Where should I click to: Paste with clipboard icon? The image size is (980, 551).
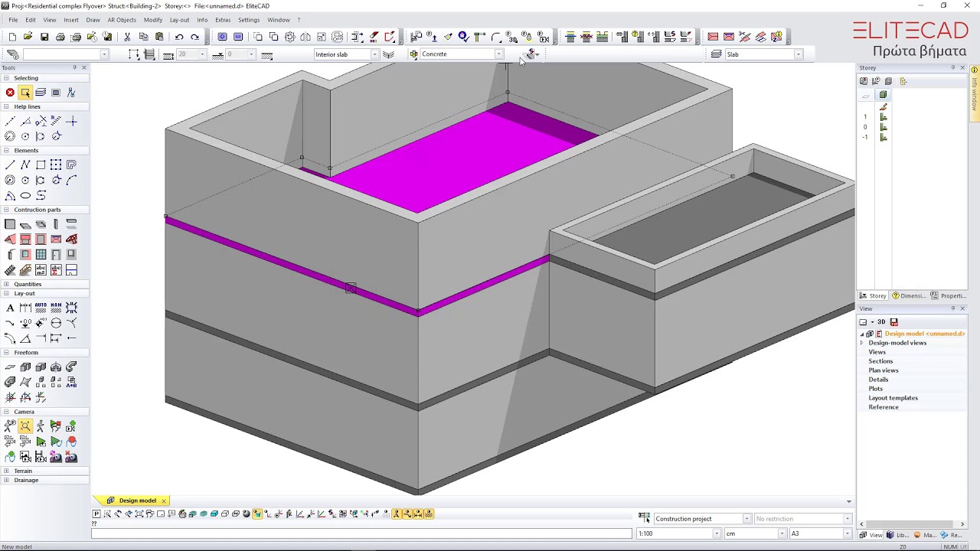(x=159, y=37)
